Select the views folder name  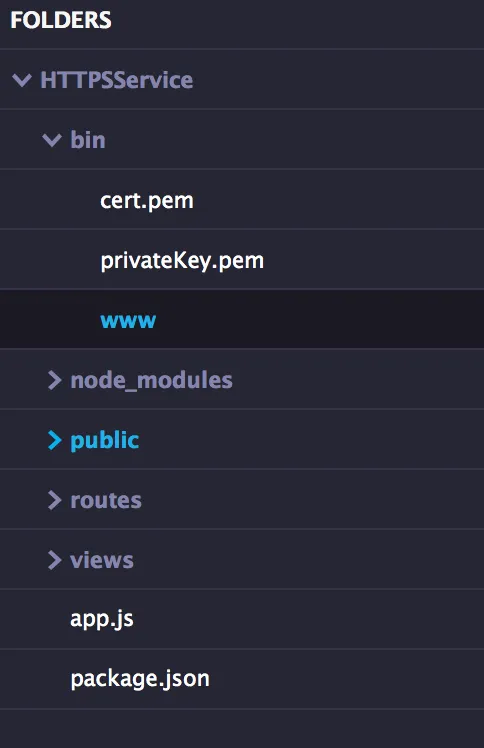point(102,560)
